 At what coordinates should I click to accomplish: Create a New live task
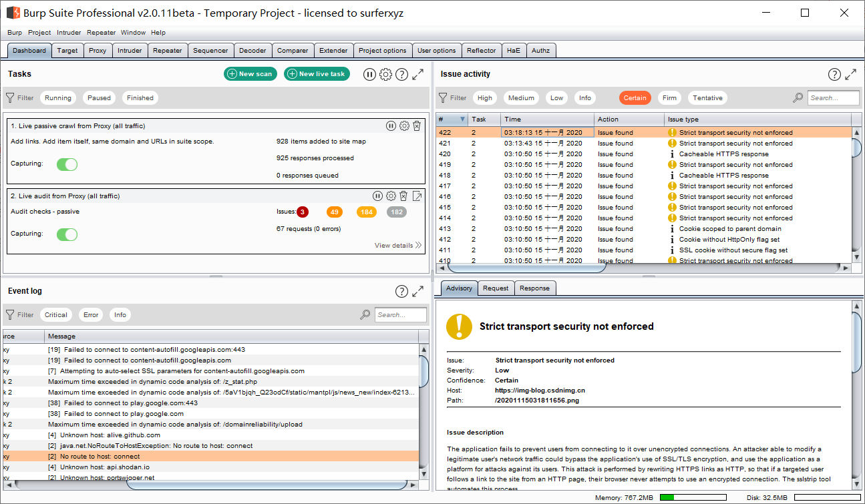click(x=317, y=74)
